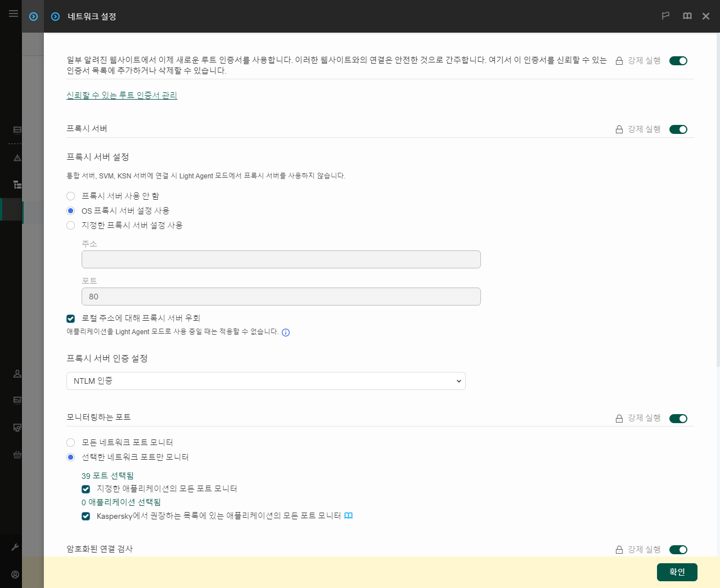Select 프록시 서버 사용 안 함 option
The image size is (720, 588).
70,196
